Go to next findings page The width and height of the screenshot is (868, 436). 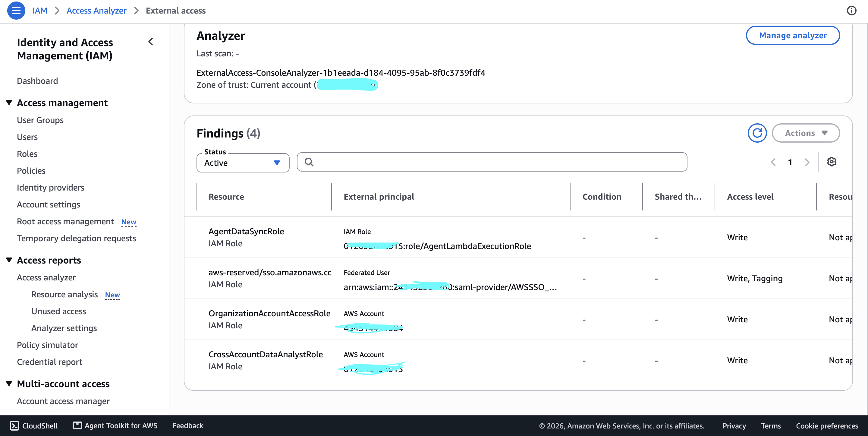tap(807, 162)
